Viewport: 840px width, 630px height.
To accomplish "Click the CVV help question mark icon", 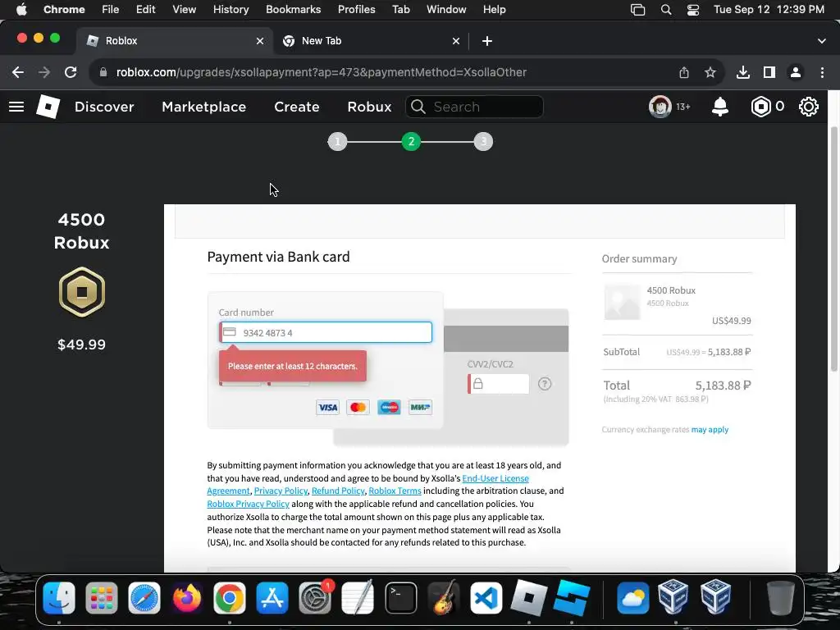I will tap(545, 384).
